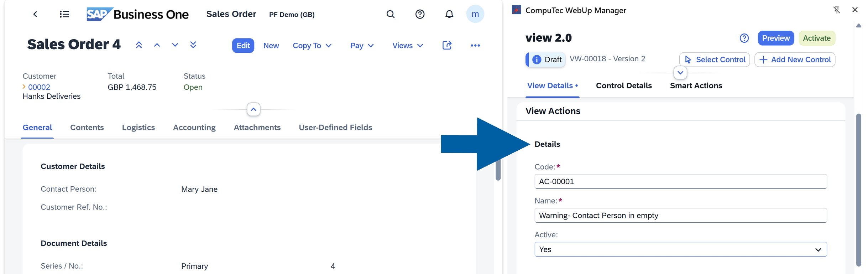Open customer link arrow beside 00002
This screenshot has height=274, width=868.
pos(24,87)
